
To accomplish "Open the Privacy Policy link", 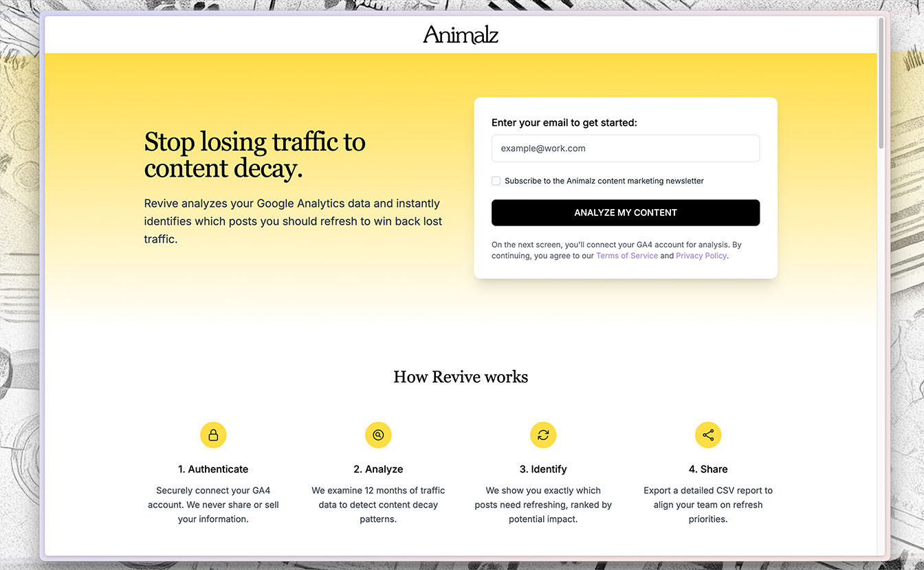I will (701, 256).
